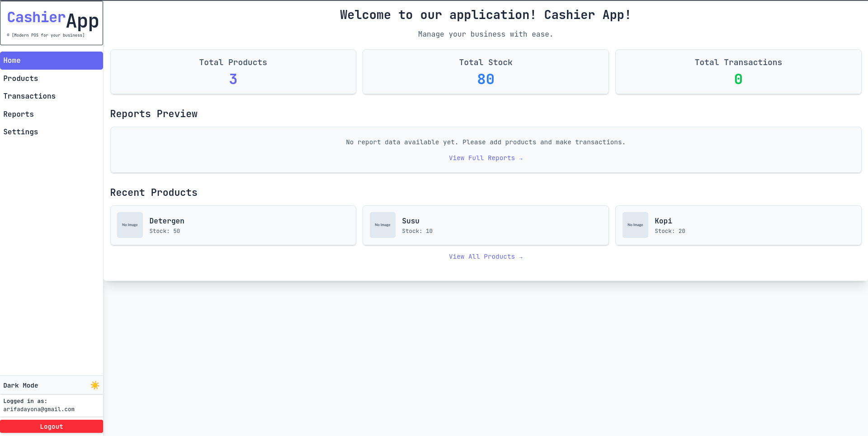
Task: Open the Products section in the sidebar
Action: (x=52, y=78)
